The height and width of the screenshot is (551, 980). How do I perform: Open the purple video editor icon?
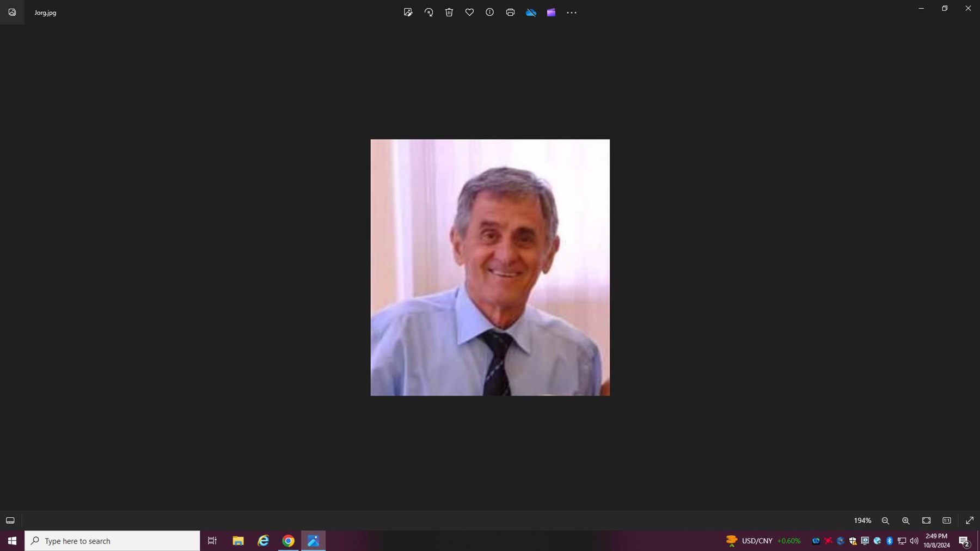pyautogui.click(x=551, y=13)
